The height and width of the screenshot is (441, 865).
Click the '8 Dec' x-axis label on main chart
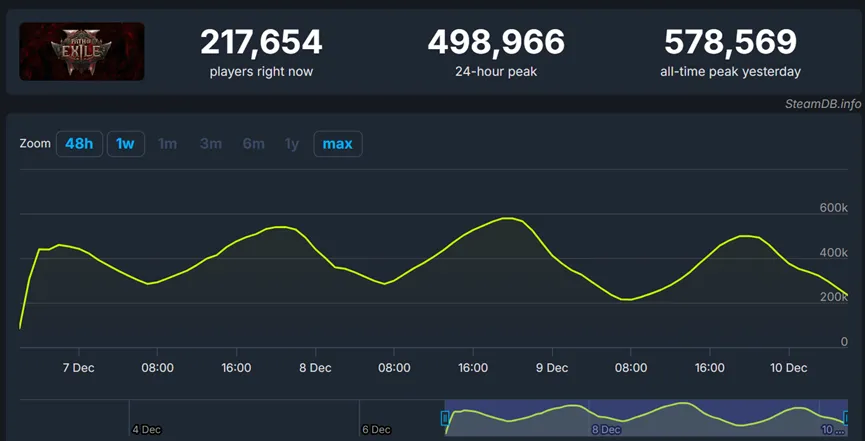(x=316, y=368)
